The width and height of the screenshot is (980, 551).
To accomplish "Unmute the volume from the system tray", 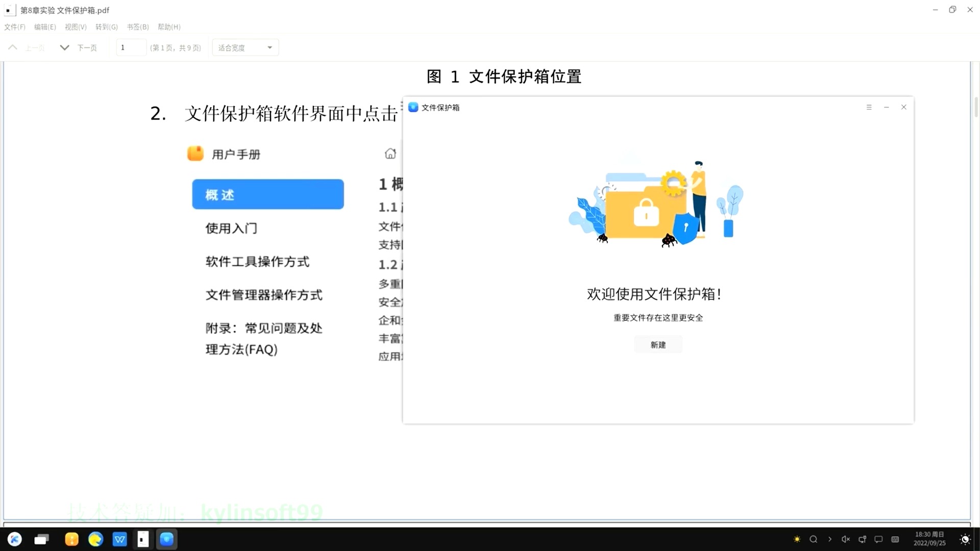I will pos(846,539).
